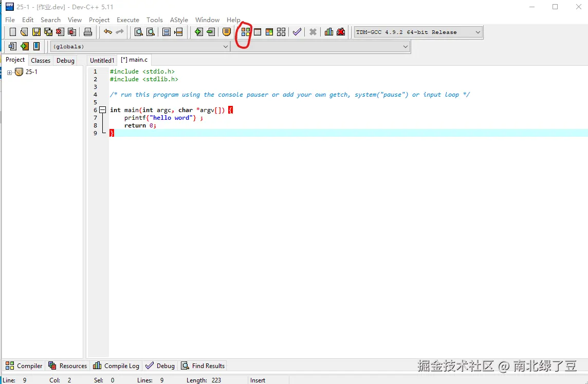Redo the last undone edit

coord(120,32)
